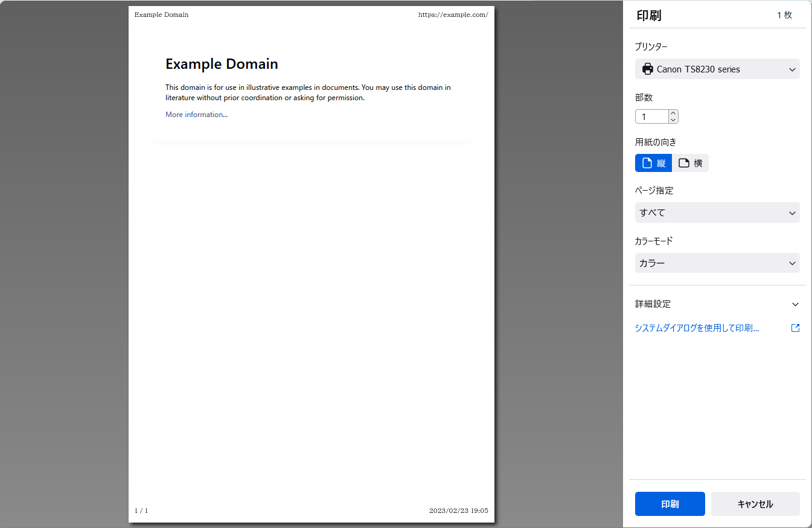Open the カラーモード dropdown set to カラー
This screenshot has width=812, height=528.
717,263
